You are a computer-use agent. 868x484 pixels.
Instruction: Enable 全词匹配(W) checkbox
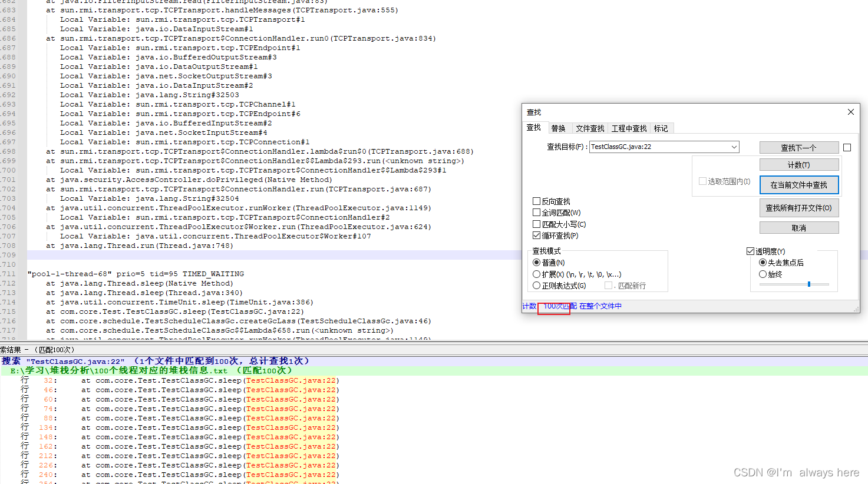click(x=536, y=213)
